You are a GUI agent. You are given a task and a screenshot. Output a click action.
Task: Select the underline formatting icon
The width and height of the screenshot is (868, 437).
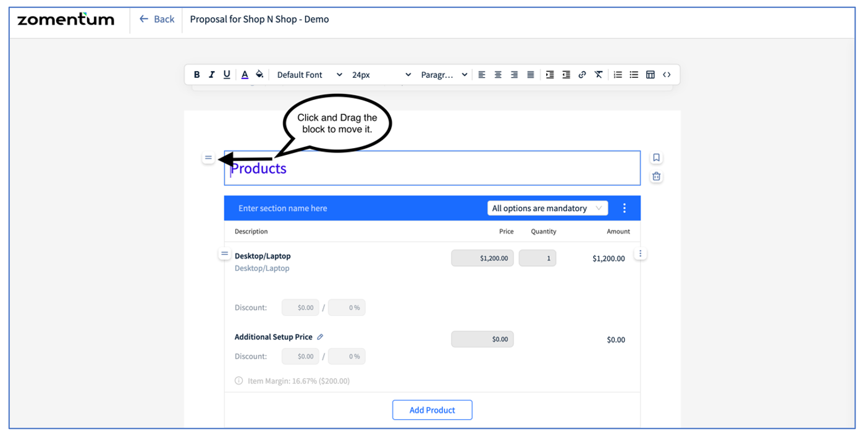pos(226,74)
